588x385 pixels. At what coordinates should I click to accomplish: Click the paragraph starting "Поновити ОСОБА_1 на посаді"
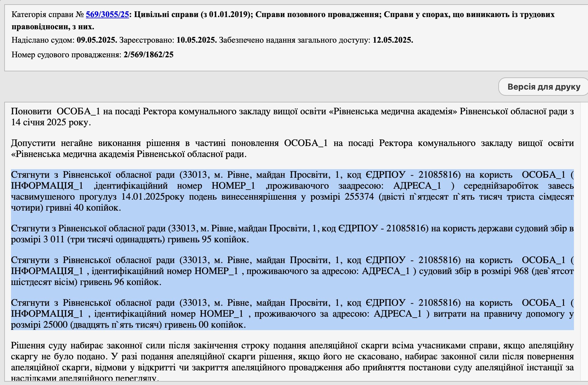(292, 117)
